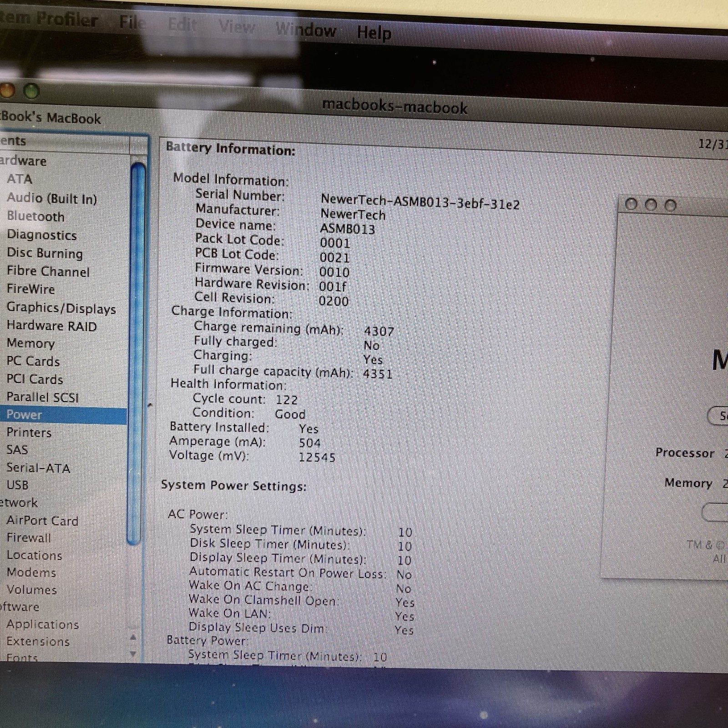Click the close button of About This Mac window
The width and height of the screenshot is (728, 728).
[631, 204]
